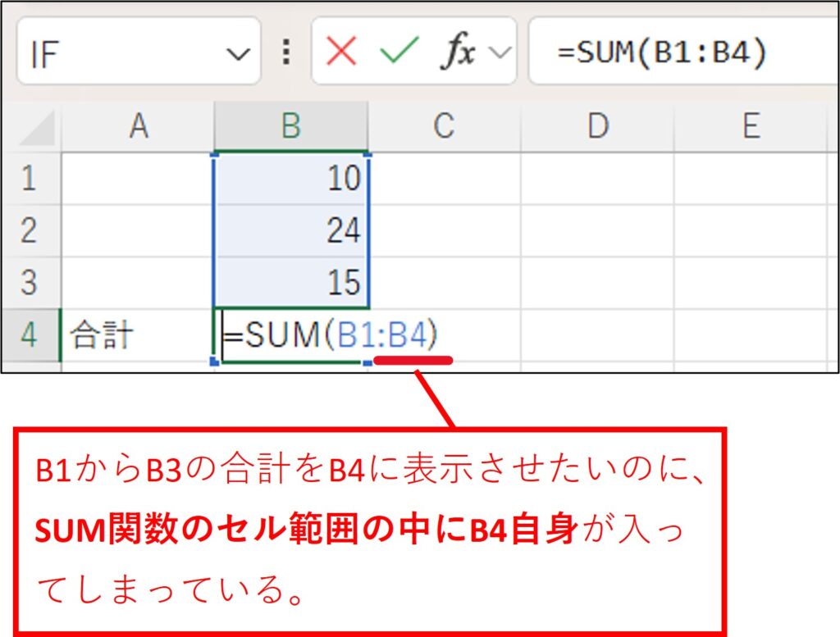This screenshot has height=637, width=840.
Task: Select column B header
Action: point(291,126)
